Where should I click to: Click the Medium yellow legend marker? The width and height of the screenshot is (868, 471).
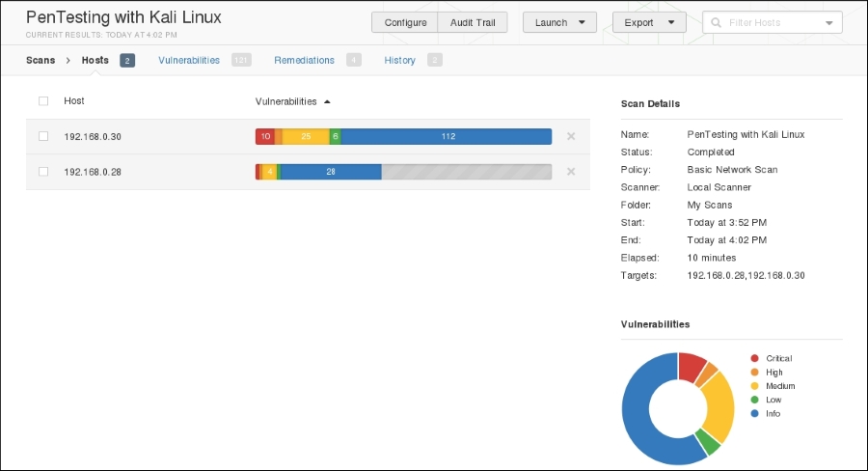tap(754, 386)
